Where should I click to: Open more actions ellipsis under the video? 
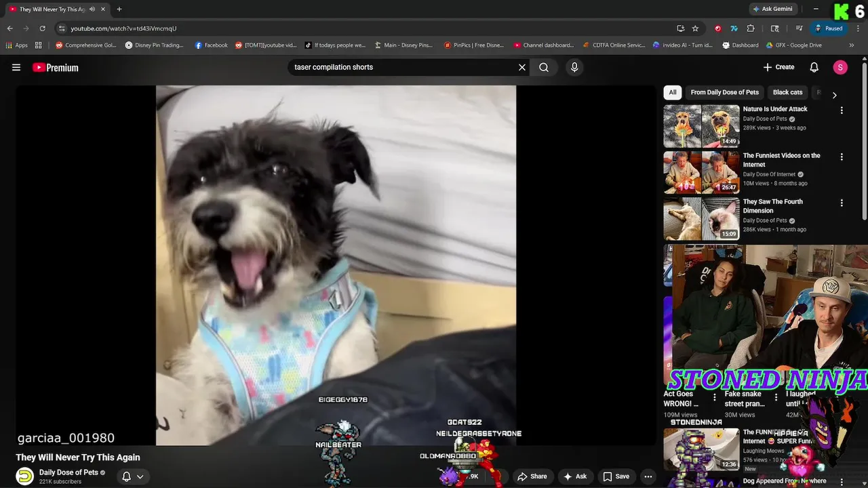648,476
